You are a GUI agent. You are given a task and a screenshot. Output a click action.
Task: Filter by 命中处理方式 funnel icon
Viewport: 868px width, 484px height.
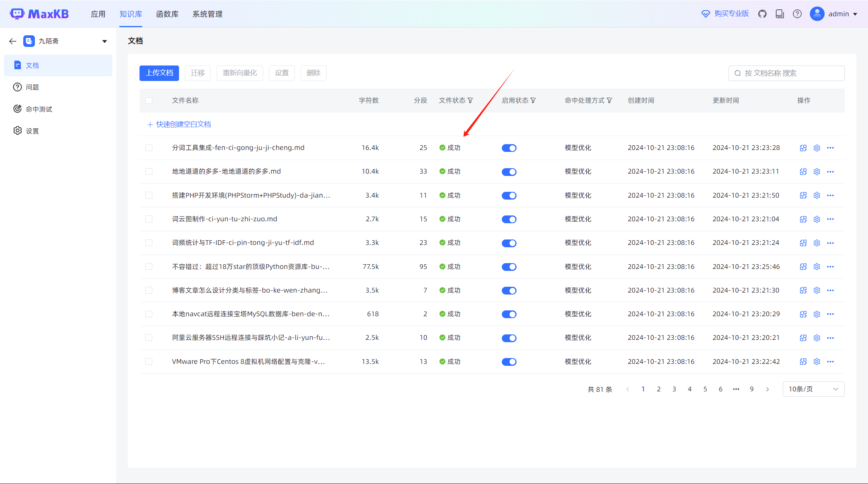610,101
